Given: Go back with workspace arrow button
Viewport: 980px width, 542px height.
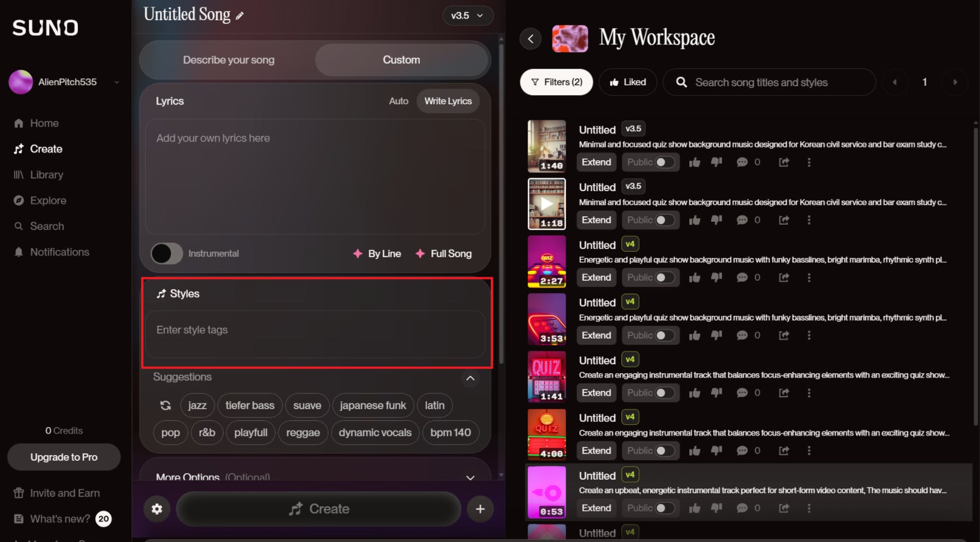Looking at the screenshot, I should coord(531,39).
